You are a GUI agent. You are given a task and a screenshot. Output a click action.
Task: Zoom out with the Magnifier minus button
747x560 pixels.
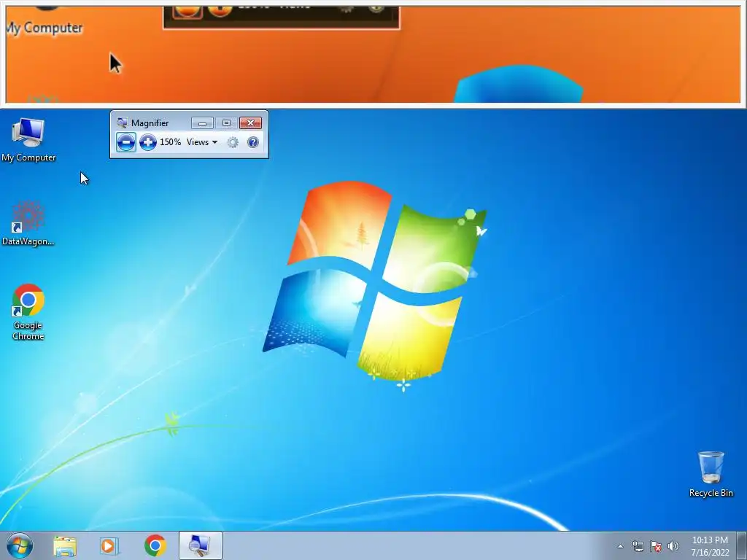pyautogui.click(x=125, y=142)
